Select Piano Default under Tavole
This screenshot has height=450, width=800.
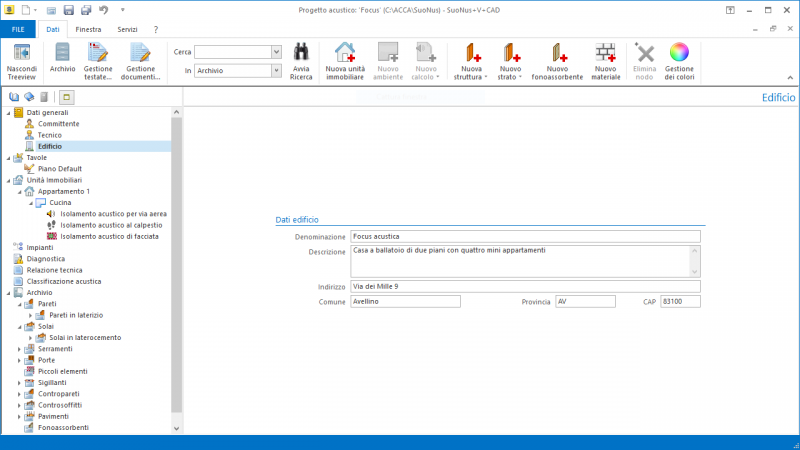pyautogui.click(x=60, y=168)
